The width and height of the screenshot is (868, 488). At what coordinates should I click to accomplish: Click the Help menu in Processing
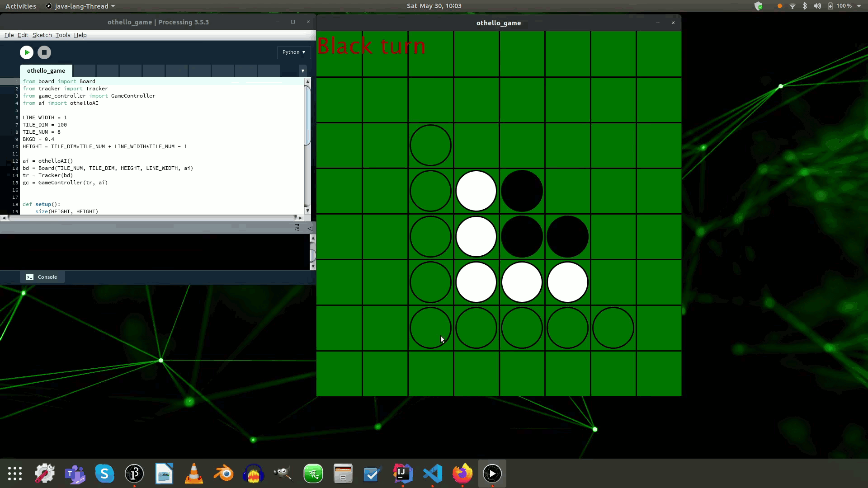coord(80,34)
